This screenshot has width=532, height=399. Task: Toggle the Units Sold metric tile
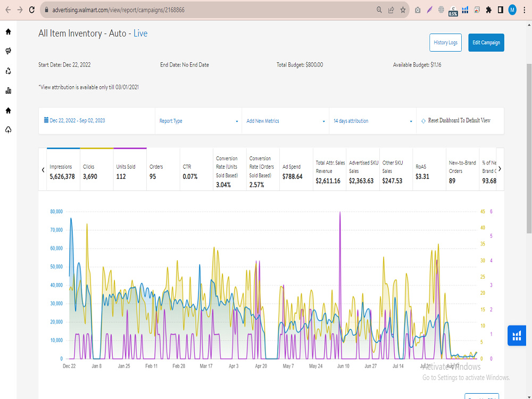130,169
